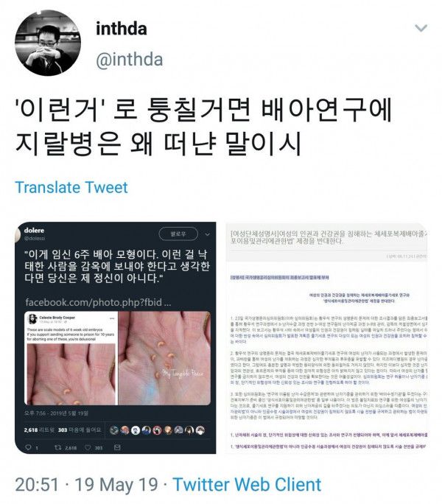Open the facebook.com/photo.php link

[98, 302]
